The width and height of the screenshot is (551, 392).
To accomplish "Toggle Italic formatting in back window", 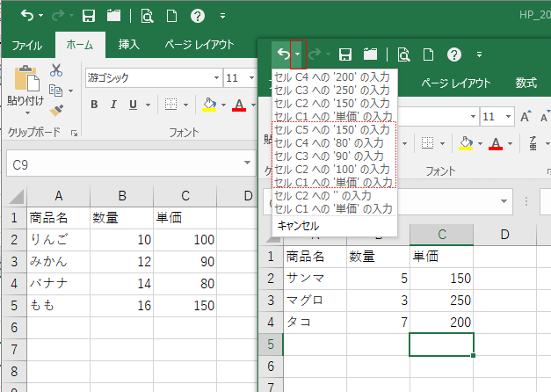I will coord(114,105).
